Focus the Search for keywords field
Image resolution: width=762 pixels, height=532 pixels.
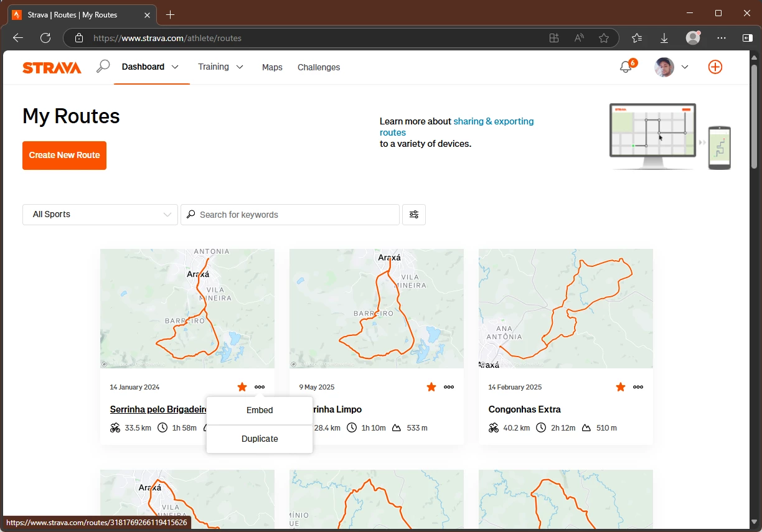click(290, 215)
